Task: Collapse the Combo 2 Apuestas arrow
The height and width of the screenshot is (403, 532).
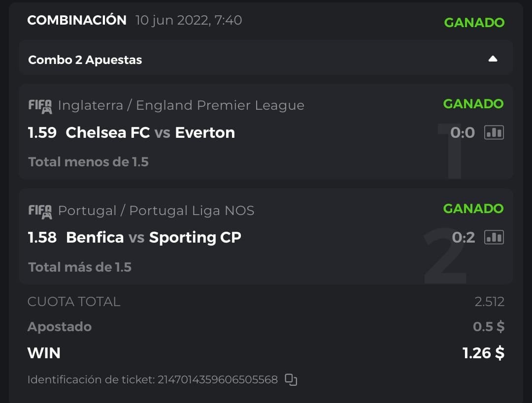Action: [493, 59]
